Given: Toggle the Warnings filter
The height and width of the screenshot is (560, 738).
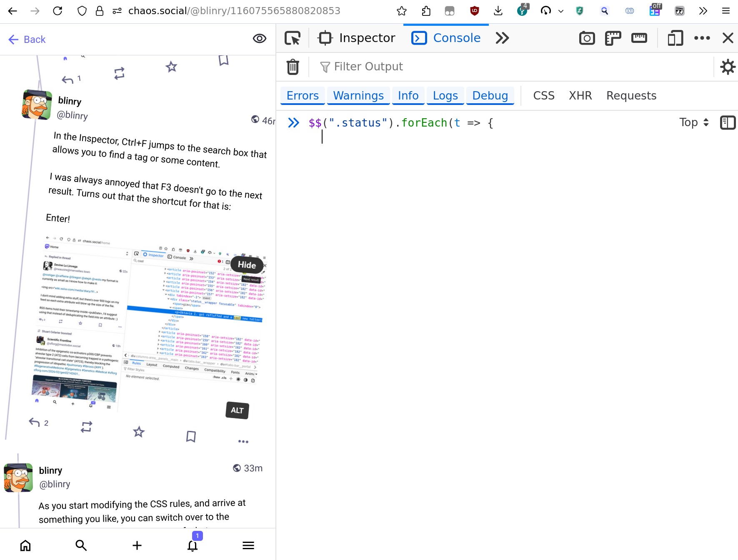Looking at the screenshot, I should [358, 96].
